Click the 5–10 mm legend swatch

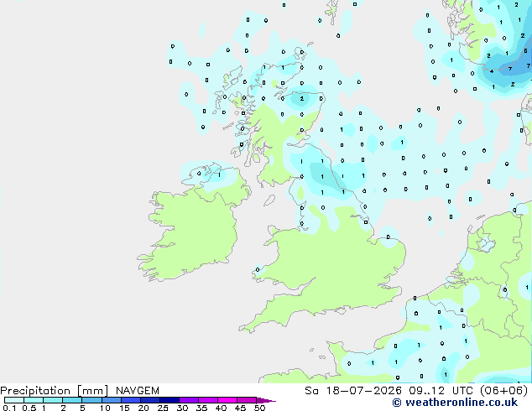91,400
